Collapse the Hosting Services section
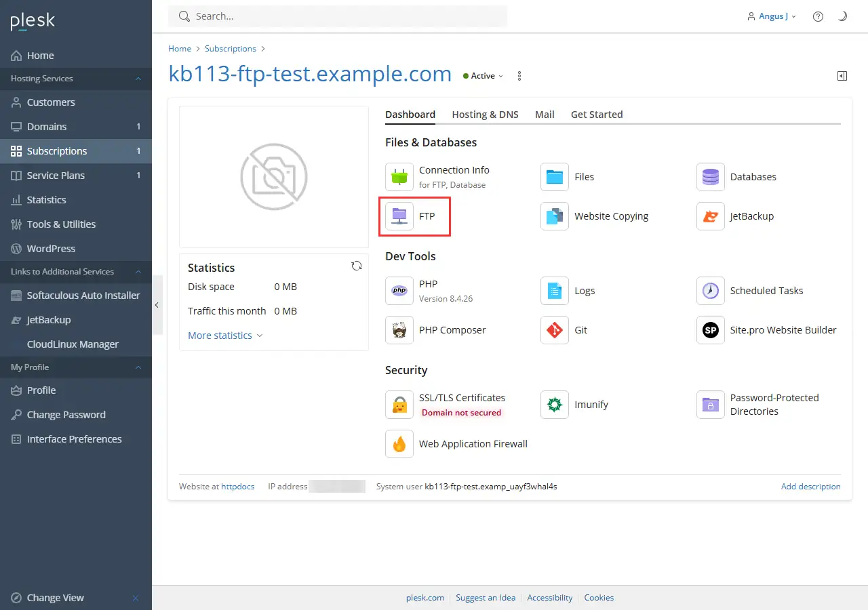 click(138, 79)
